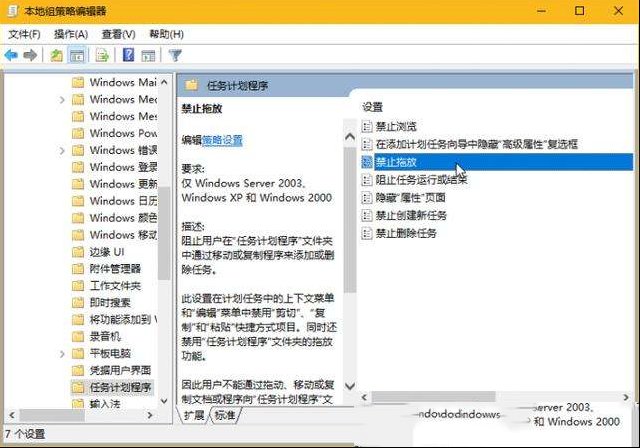Click tree scrollbar down arrow

164,401
